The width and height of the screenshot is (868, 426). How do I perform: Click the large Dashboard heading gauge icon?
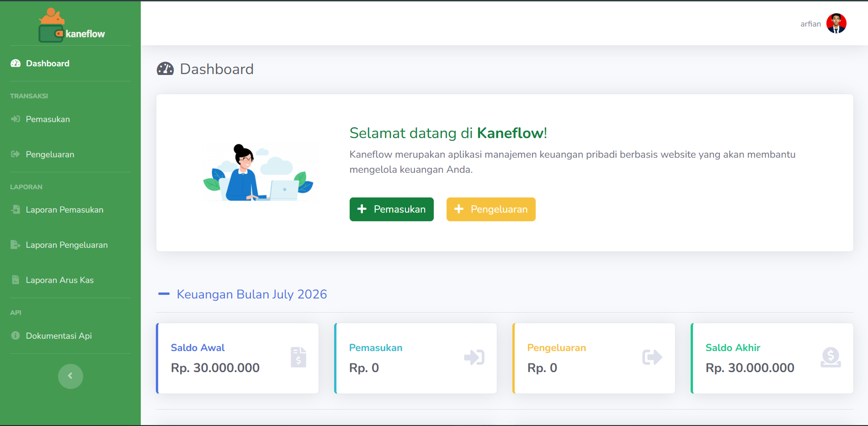(165, 69)
